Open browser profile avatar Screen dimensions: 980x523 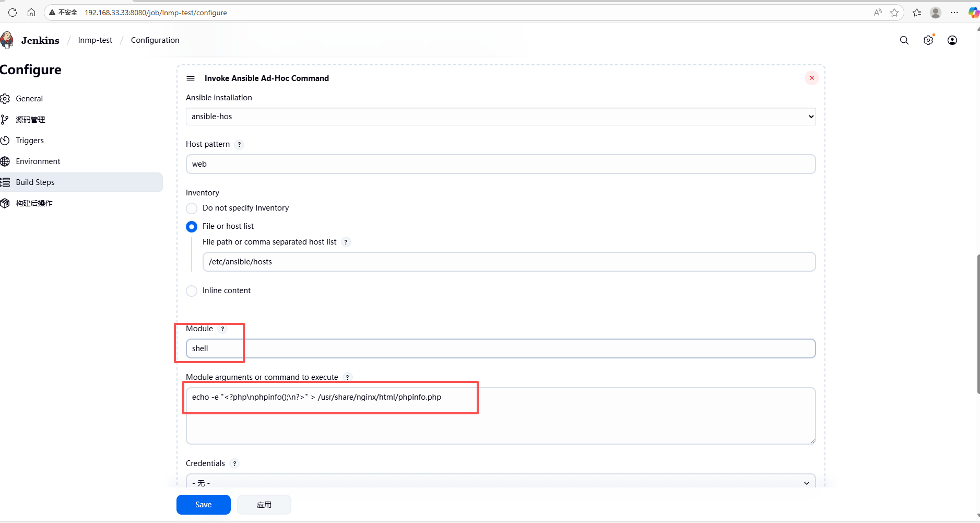pos(936,13)
